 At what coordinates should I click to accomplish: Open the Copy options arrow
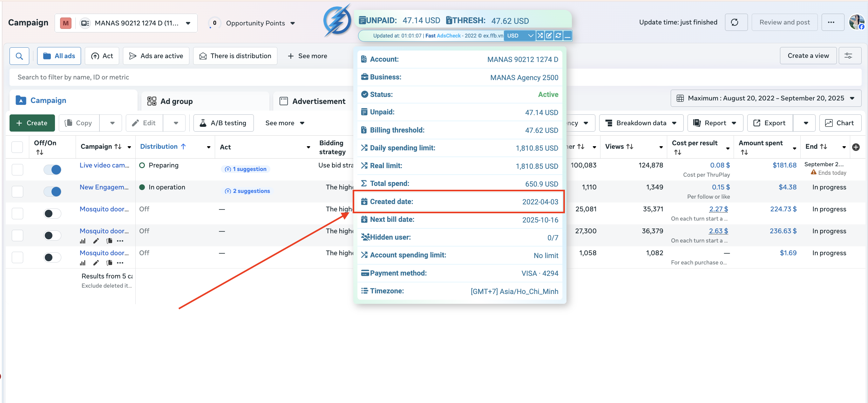(112, 123)
